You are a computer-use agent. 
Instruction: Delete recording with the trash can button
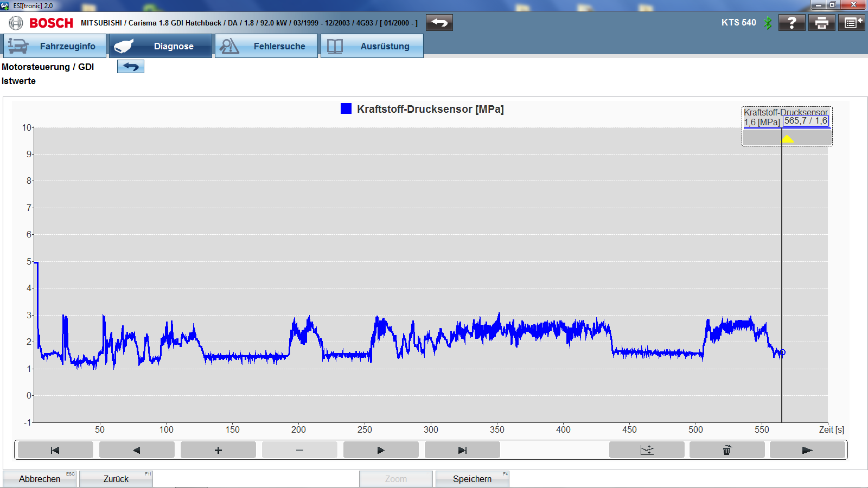point(727,450)
